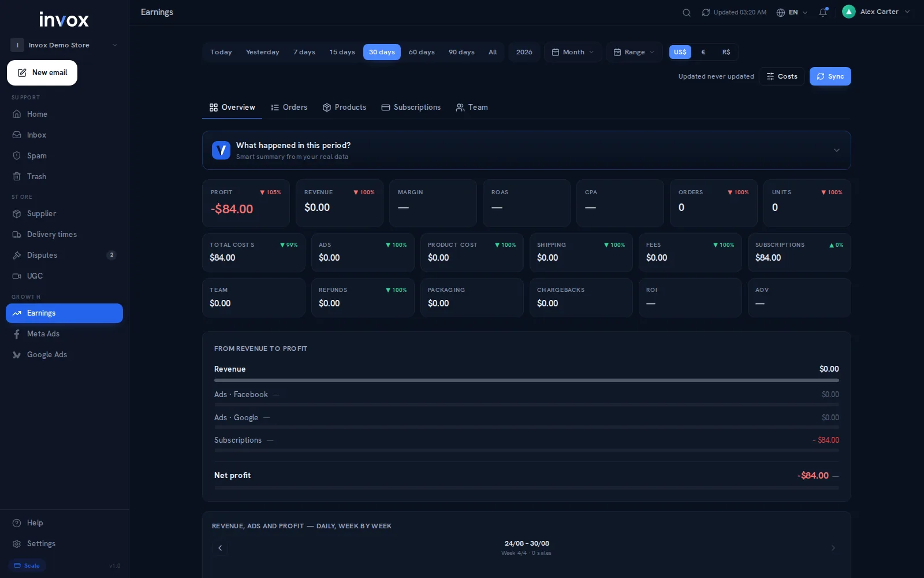Viewport: 924px width, 578px height.
Task: Click the Help question mark icon
Action: (17, 523)
